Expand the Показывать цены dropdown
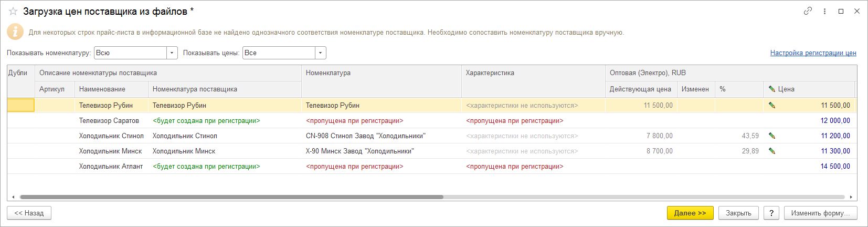Screen dimensions: 868x227 (321, 53)
